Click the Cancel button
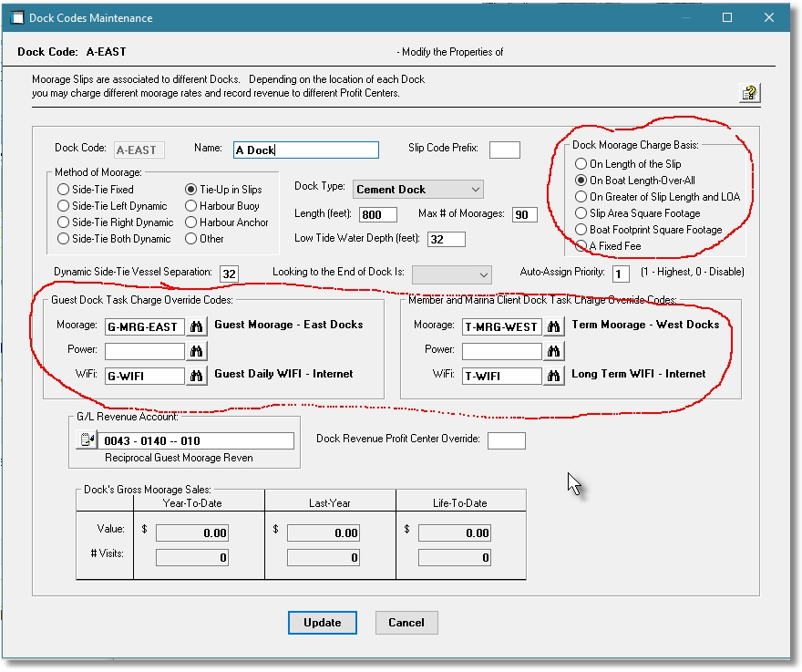Viewport: 802px width, 672px height. point(406,623)
